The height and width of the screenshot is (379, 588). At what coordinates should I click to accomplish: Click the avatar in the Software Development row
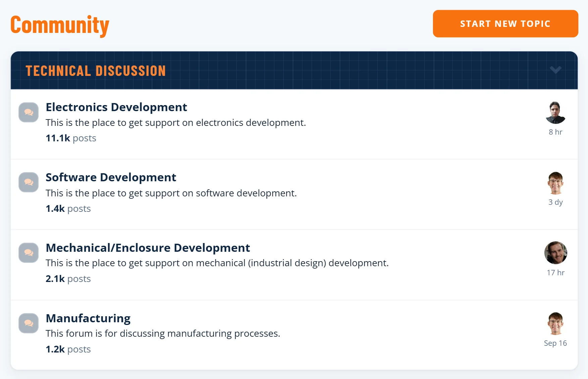click(x=555, y=183)
